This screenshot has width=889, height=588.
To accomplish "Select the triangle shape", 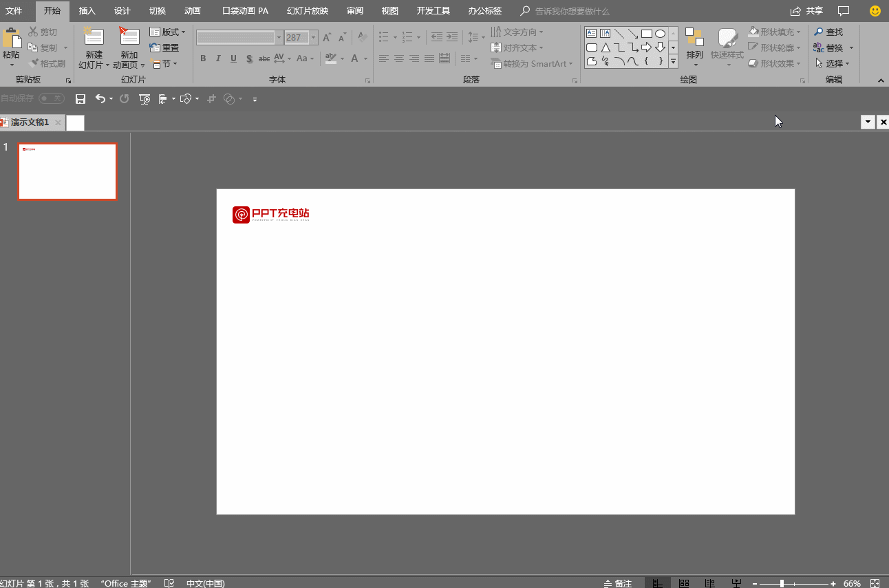I will (x=605, y=47).
